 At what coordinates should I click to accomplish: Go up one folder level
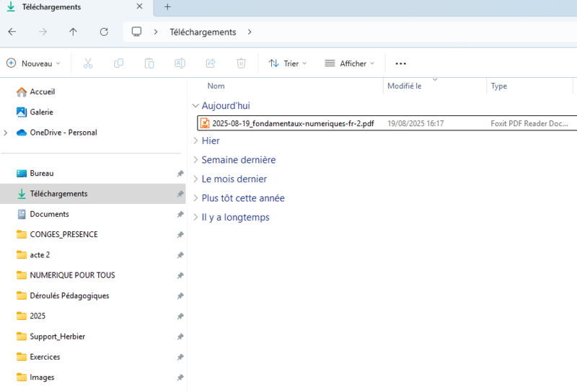coord(73,32)
